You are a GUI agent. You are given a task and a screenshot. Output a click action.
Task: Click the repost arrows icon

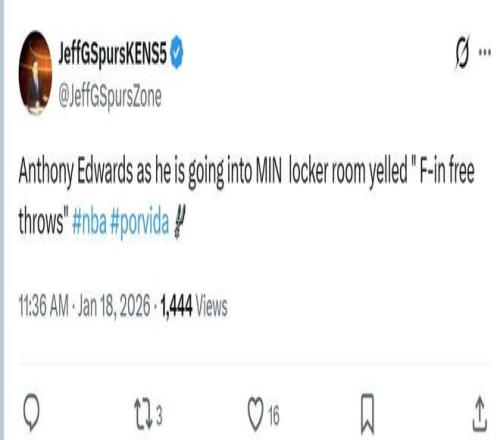(143, 413)
